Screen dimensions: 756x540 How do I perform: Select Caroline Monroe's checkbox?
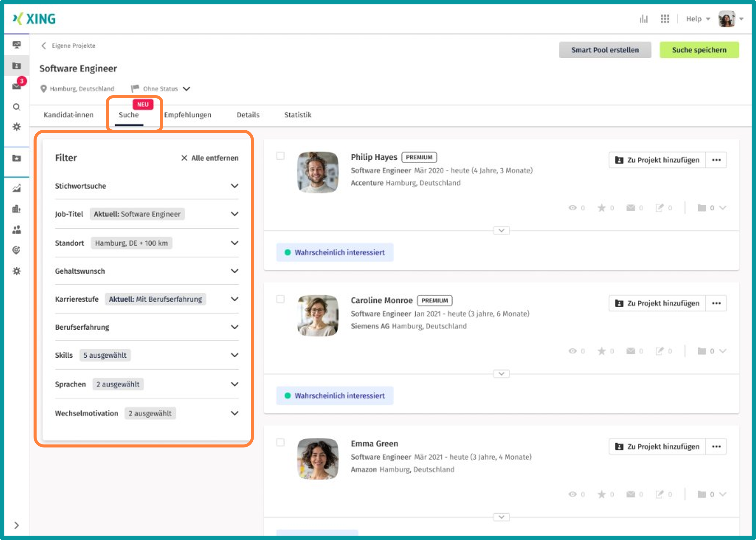click(280, 299)
